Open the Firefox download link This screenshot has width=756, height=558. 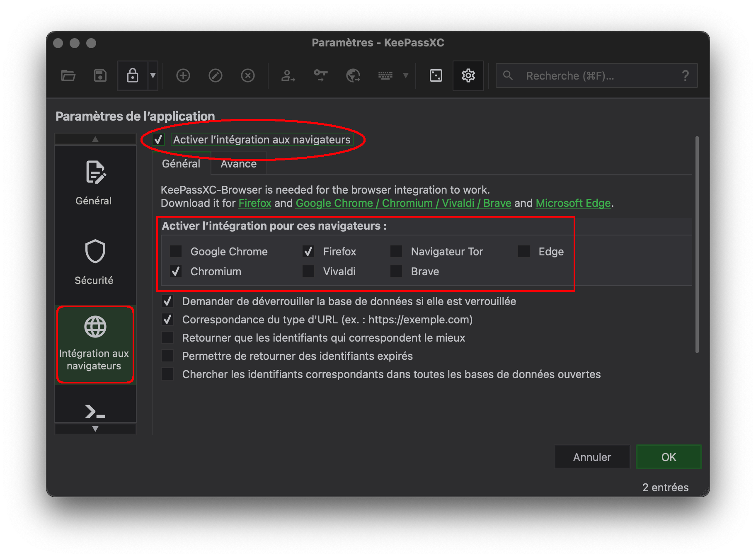(x=255, y=203)
